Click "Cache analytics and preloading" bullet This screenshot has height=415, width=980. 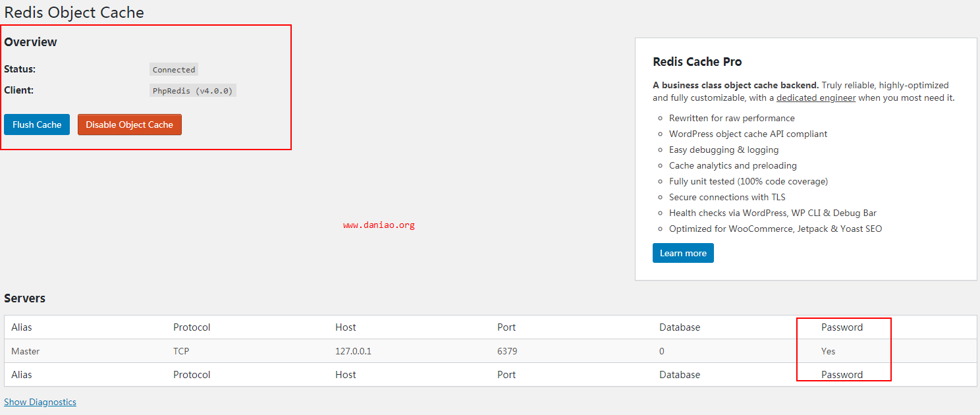[733, 165]
